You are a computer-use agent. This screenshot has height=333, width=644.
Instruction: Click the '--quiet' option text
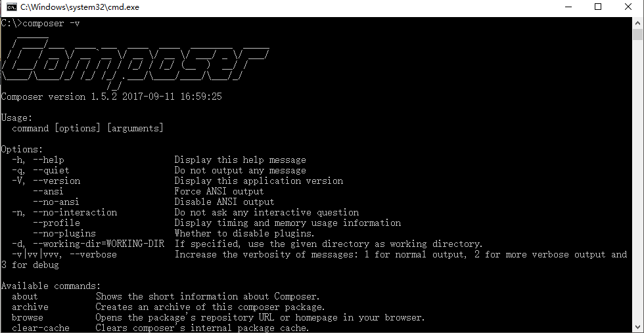click(x=51, y=170)
